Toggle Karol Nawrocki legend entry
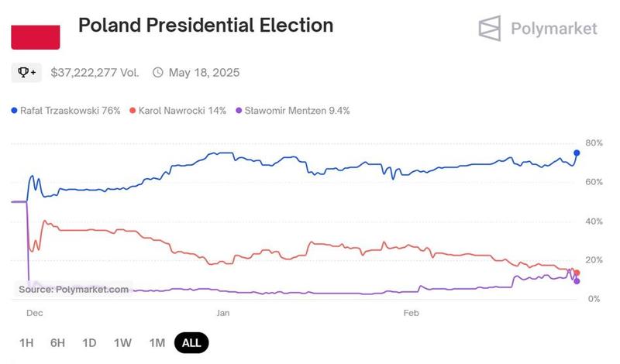Image resolution: width=620 pixels, height=364 pixels. [178, 111]
